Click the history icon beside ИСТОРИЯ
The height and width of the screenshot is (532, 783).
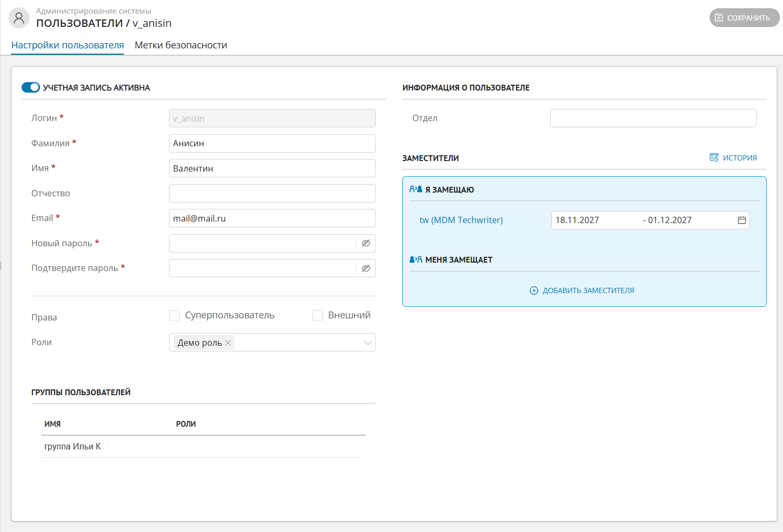(713, 158)
